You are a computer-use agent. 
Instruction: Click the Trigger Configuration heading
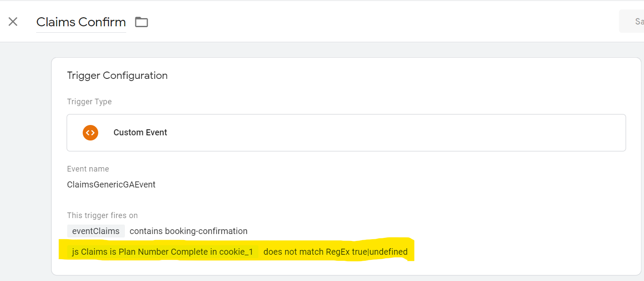tap(117, 76)
